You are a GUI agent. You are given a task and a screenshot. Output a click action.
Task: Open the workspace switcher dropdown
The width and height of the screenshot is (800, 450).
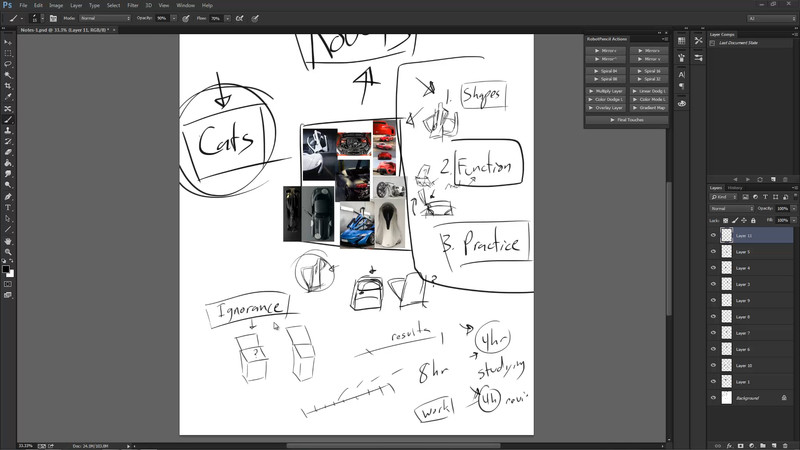[771, 18]
